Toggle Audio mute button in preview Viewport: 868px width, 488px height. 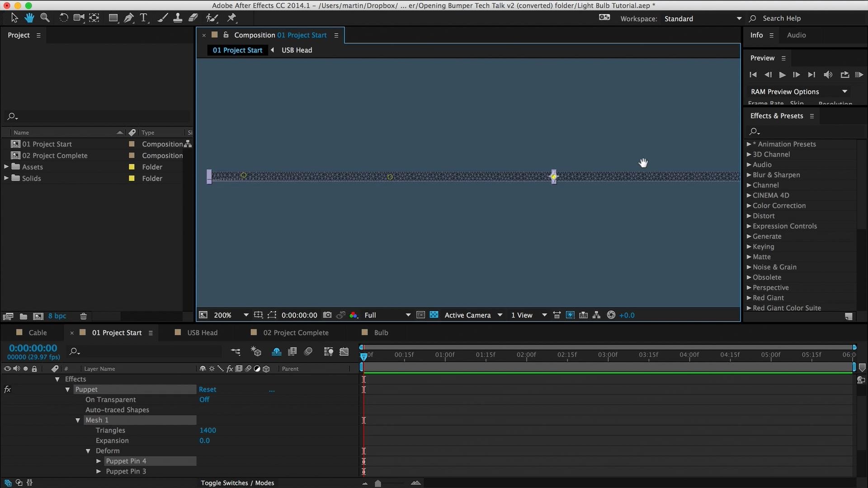[x=827, y=74]
